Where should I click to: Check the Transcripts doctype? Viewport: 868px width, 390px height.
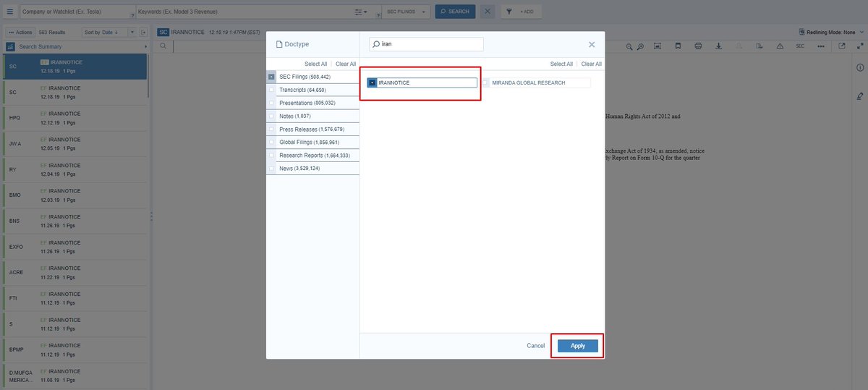(271, 90)
